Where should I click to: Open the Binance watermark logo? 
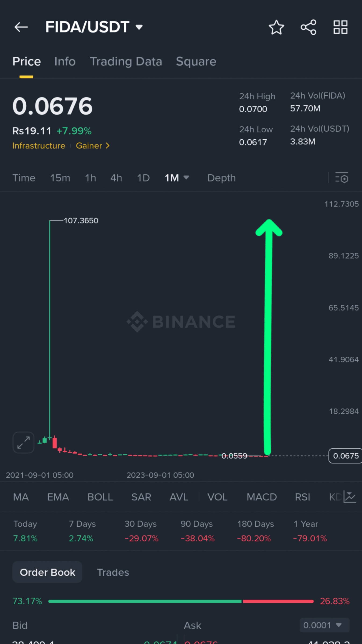[x=181, y=321]
